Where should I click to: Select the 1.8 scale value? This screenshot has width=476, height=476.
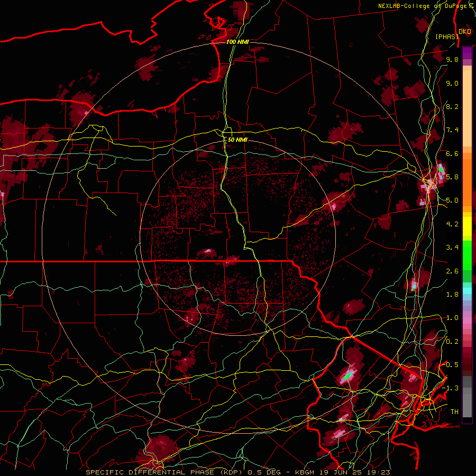(x=452, y=295)
